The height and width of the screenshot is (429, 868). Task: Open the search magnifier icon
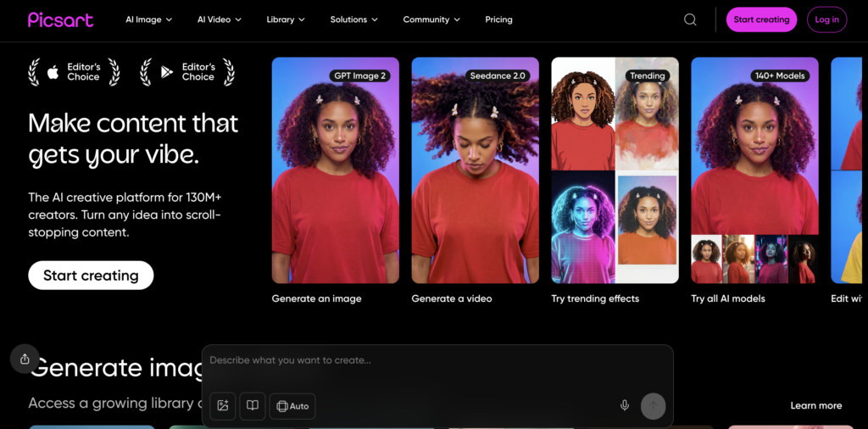coord(690,19)
